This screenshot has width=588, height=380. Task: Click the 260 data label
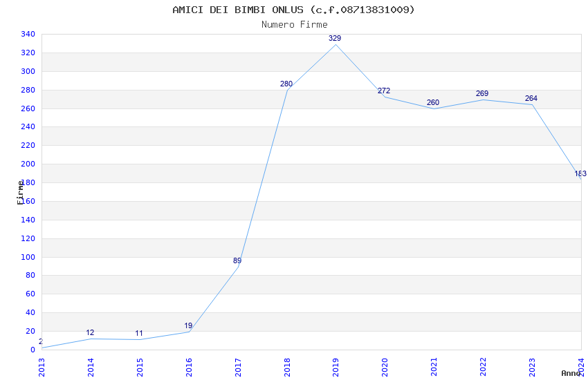(433, 102)
